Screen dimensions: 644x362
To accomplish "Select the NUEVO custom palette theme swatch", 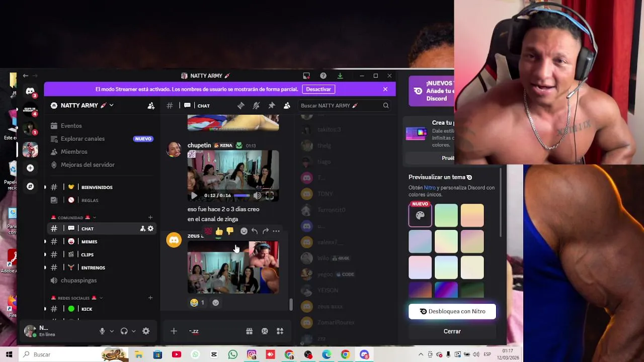I will click(x=420, y=215).
